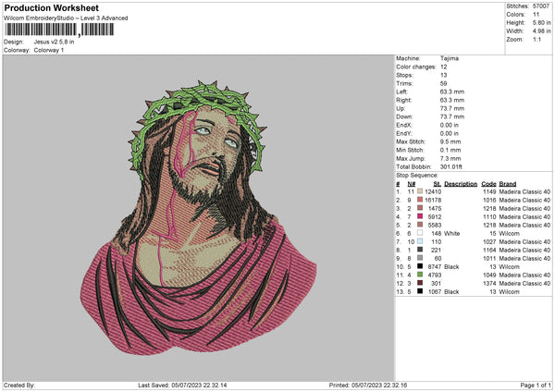Click the 'Brand' column header

point(508,184)
